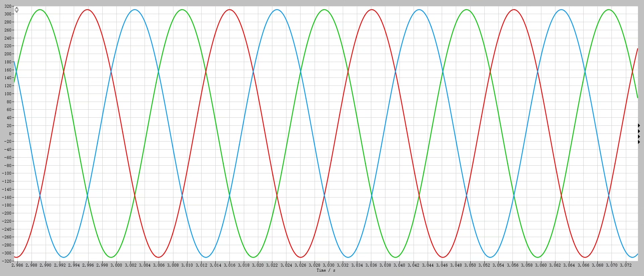Click the y-axis value -160

(x=7, y=197)
